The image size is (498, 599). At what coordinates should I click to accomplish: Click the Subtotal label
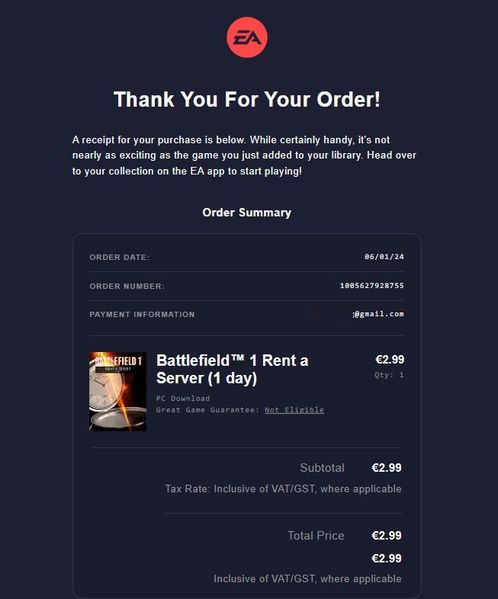click(x=322, y=468)
